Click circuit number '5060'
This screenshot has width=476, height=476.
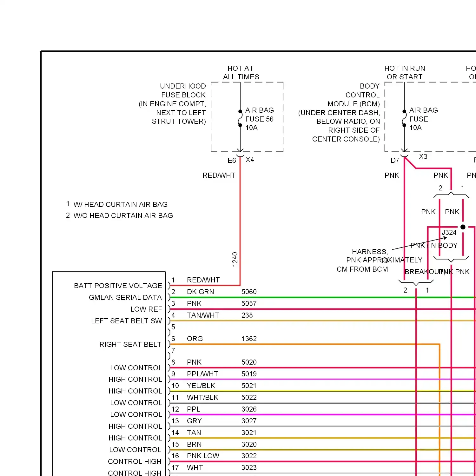(249, 292)
